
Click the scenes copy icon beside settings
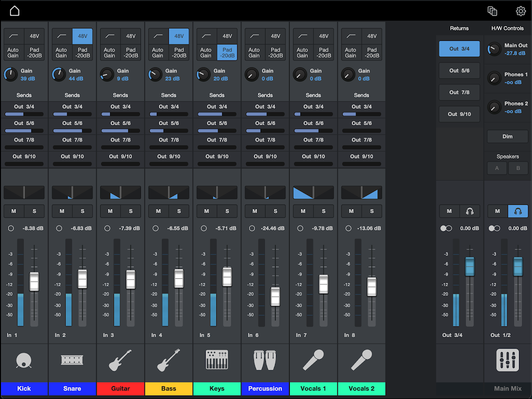[x=492, y=11]
